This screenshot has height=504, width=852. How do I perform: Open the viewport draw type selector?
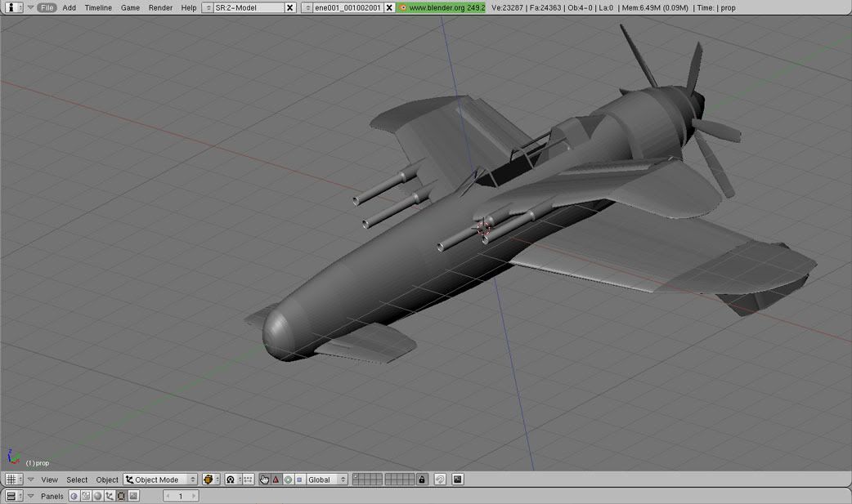pyautogui.click(x=211, y=479)
